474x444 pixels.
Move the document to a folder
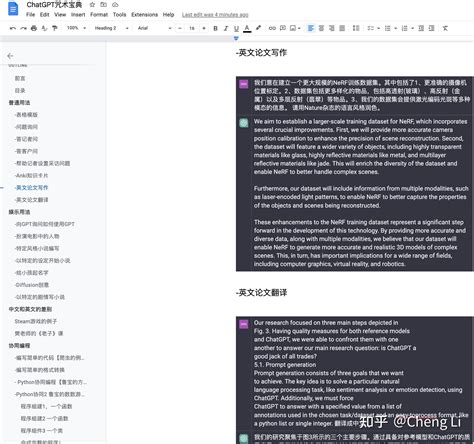(x=104, y=5)
